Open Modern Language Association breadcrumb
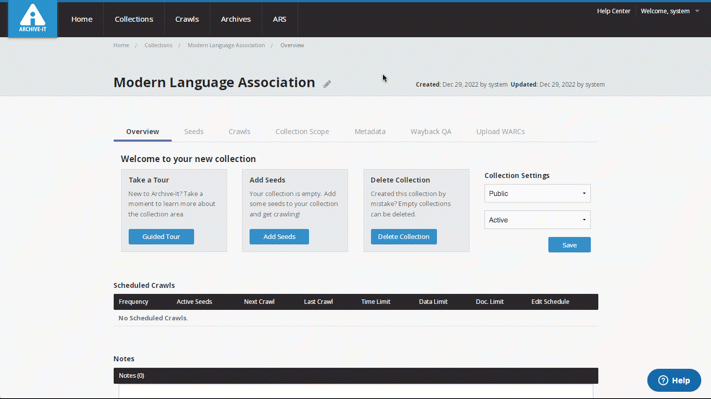The image size is (711, 399). point(226,45)
